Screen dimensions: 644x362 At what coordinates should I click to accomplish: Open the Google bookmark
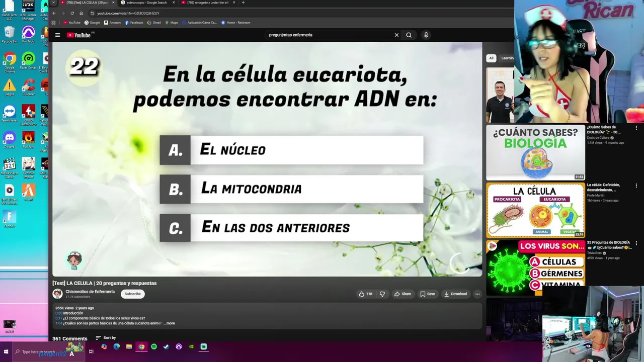pos(92,23)
